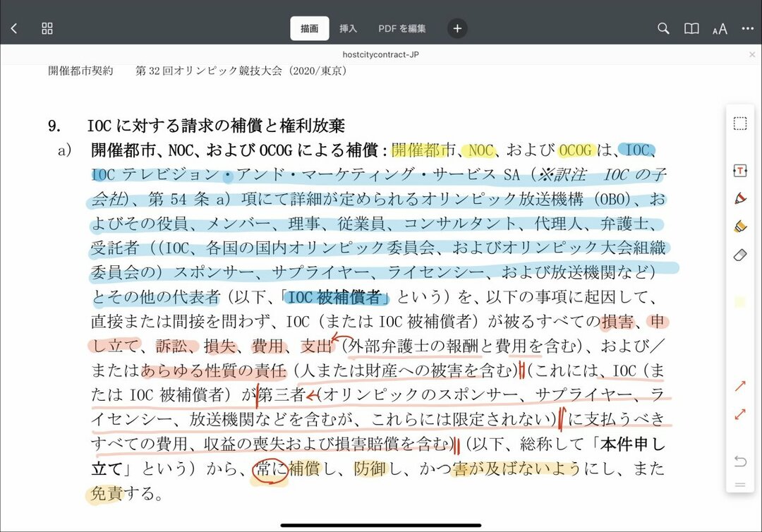Select the single-headed red arrow tool
Image resolution: width=762 pixels, height=532 pixels.
740,386
